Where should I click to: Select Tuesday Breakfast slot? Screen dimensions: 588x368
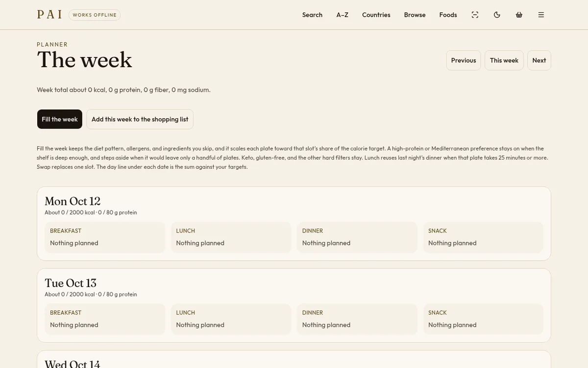(x=105, y=319)
